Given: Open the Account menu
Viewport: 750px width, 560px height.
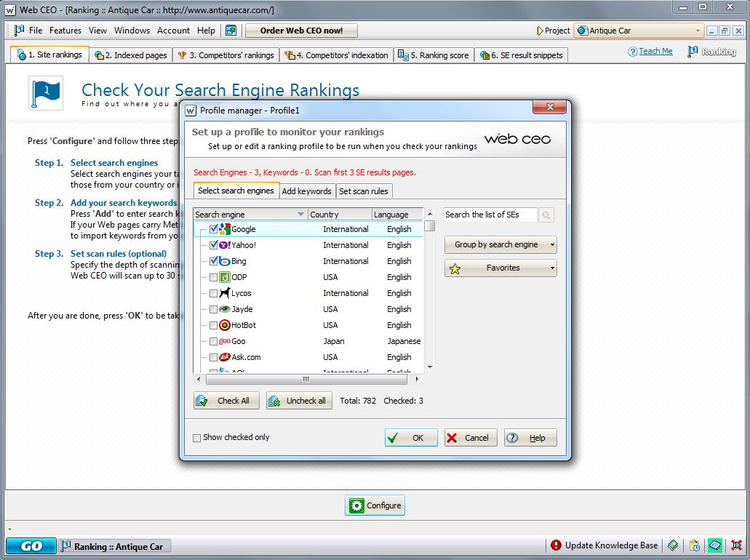Looking at the screenshot, I should pyautogui.click(x=173, y=31).
